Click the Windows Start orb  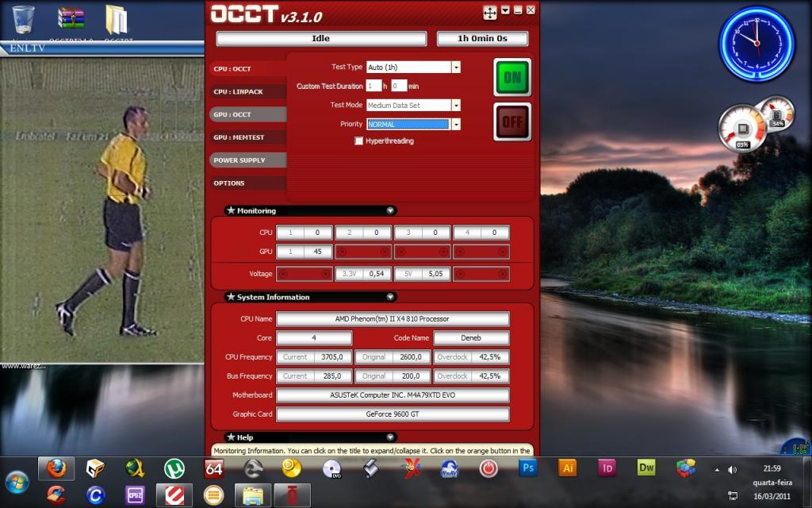[17, 482]
